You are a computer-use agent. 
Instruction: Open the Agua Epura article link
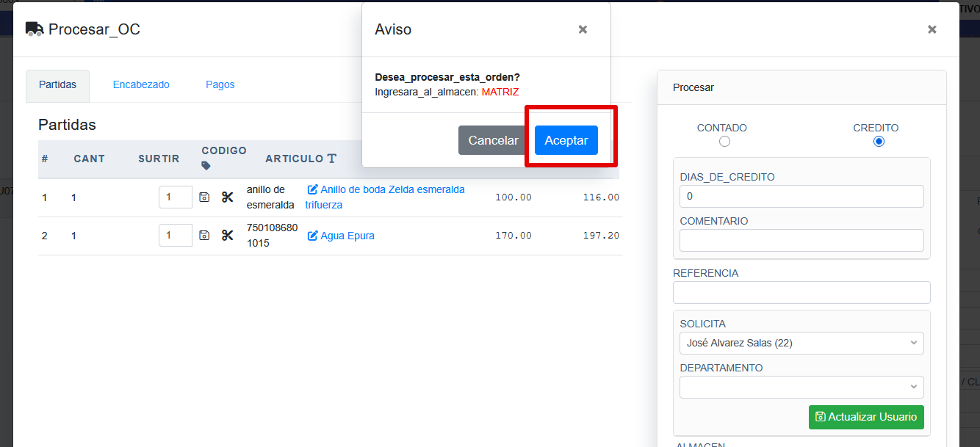click(x=347, y=236)
